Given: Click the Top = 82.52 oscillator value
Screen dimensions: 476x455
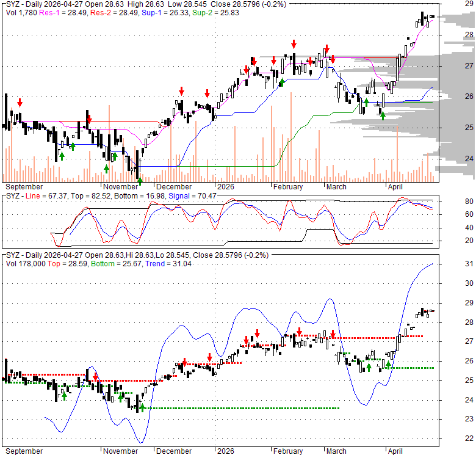Looking at the screenshot, I should click(90, 196).
